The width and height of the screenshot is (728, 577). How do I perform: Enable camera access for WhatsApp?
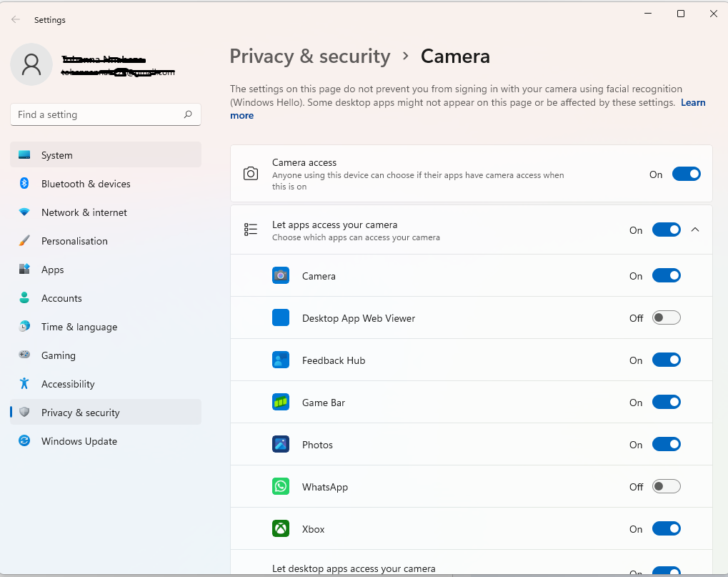tap(666, 487)
